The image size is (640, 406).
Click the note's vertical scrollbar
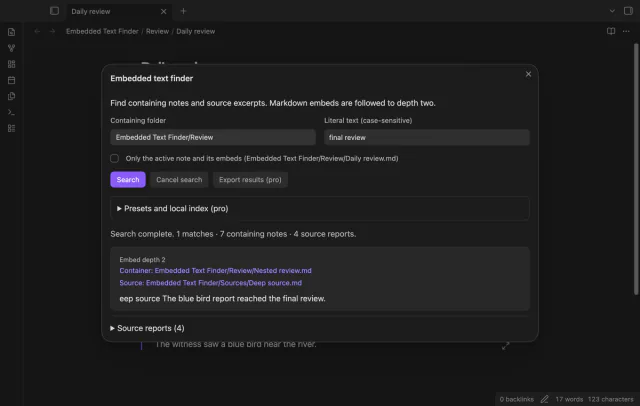pos(636,168)
